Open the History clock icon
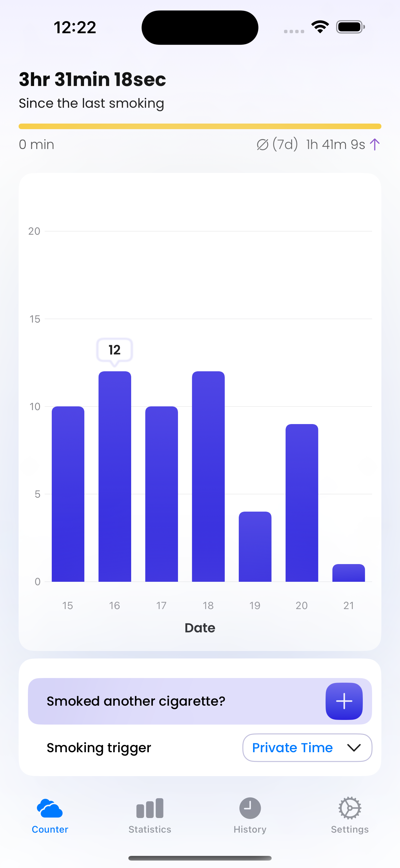Screen dimensions: 400x868 coord(250,808)
